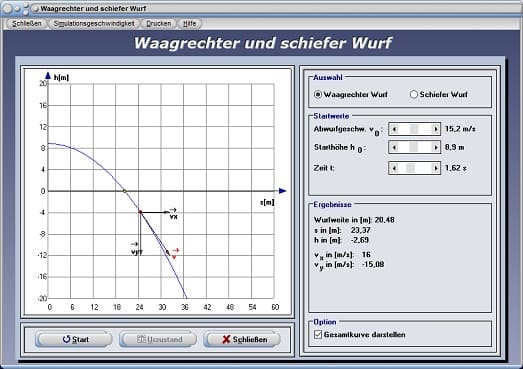Click the 'h[m]' vertical axis label

click(61, 77)
